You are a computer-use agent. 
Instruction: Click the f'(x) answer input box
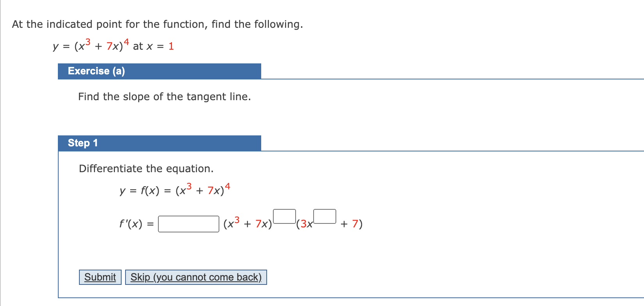pyautogui.click(x=188, y=223)
